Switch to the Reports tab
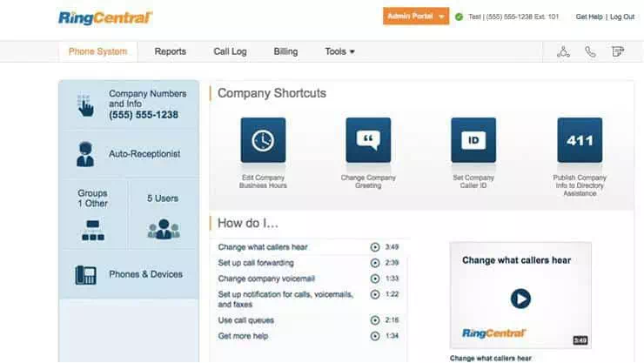This screenshot has width=644, height=363. click(170, 51)
